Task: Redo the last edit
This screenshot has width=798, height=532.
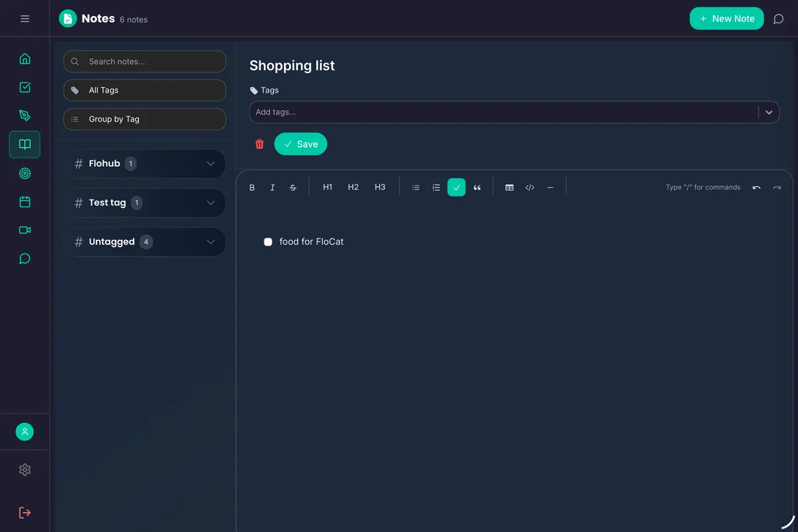Action: (x=777, y=188)
